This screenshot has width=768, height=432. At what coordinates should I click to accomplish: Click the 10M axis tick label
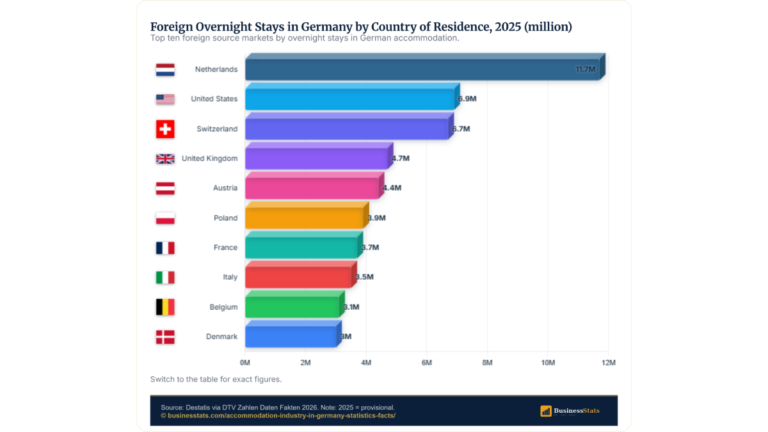[x=548, y=363]
